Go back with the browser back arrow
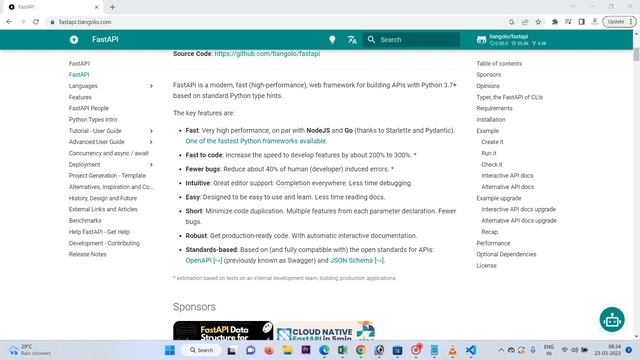The width and height of the screenshot is (640, 360). click(x=9, y=22)
